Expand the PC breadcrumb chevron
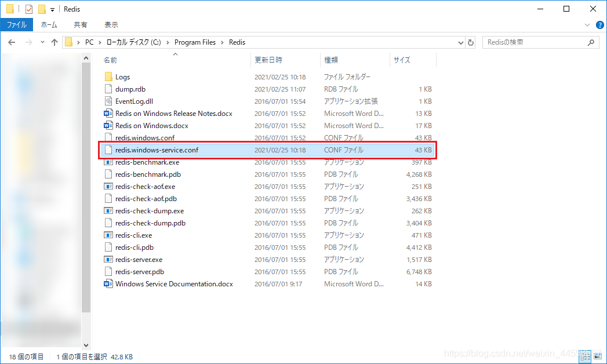Image resolution: width=607 pixels, height=364 pixels. pyautogui.click(x=100, y=42)
